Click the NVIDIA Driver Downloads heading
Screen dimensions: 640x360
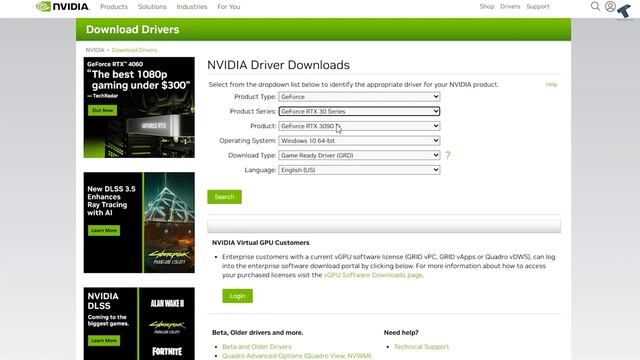[x=278, y=65]
